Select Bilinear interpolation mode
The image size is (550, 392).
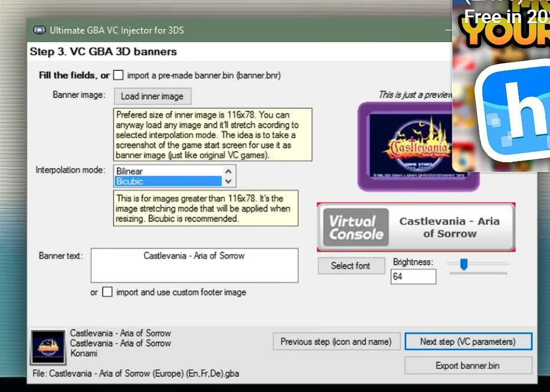(168, 171)
